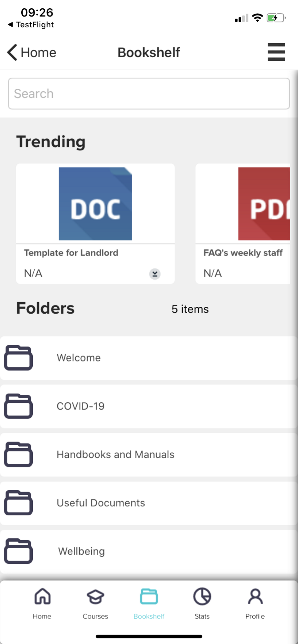
Task: Select the Stats tab label
Action: click(x=202, y=616)
